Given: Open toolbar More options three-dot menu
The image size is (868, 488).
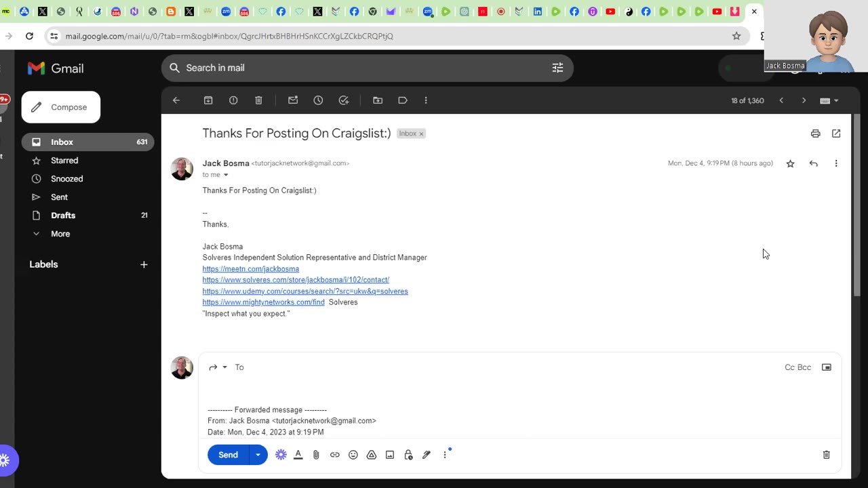Looking at the screenshot, I should click(426, 100).
